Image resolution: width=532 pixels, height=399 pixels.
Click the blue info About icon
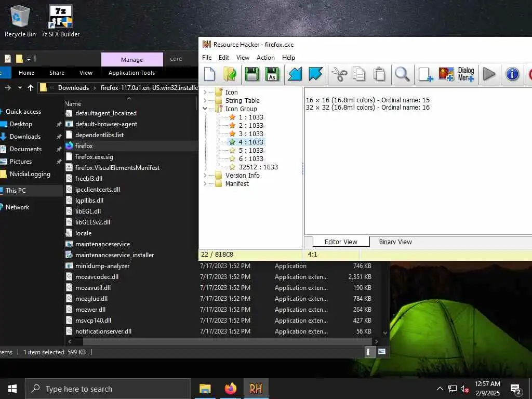(512, 74)
